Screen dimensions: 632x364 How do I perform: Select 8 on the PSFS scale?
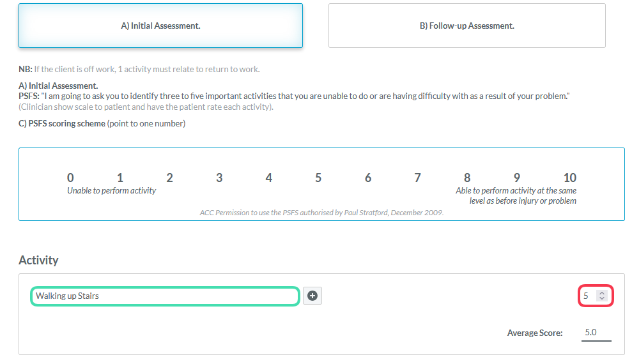(467, 178)
